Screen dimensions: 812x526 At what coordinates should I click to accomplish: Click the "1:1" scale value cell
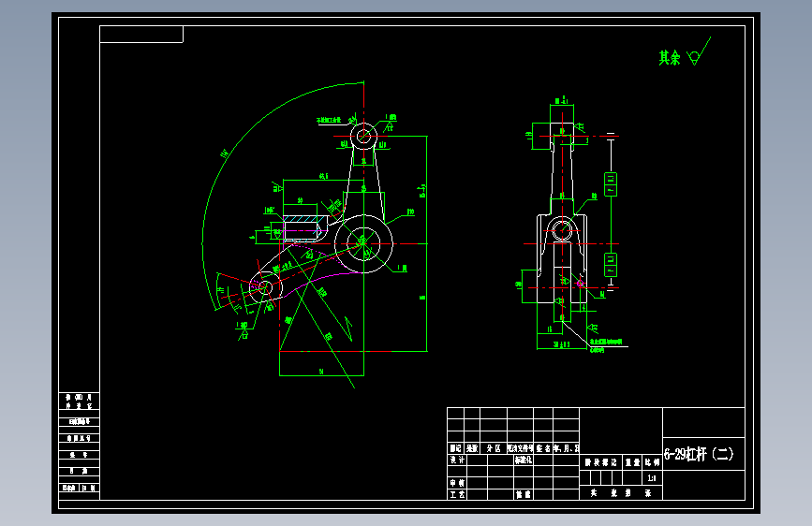pyautogui.click(x=652, y=478)
